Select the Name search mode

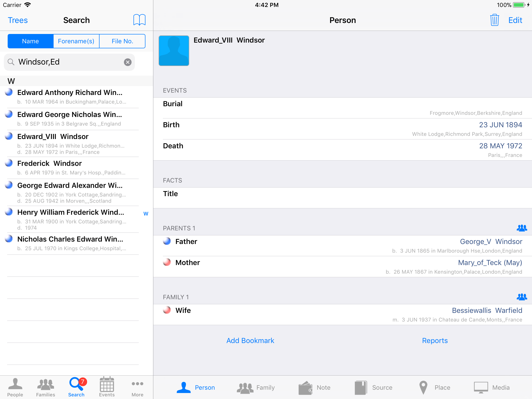coord(31,41)
